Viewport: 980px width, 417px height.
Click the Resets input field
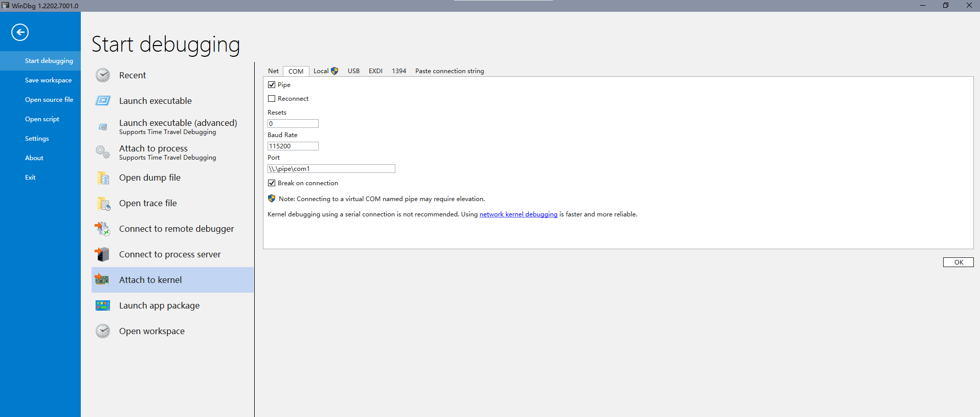pos(293,123)
